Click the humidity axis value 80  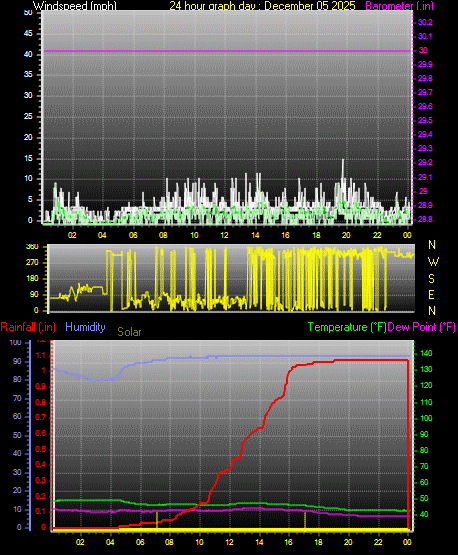point(17,379)
